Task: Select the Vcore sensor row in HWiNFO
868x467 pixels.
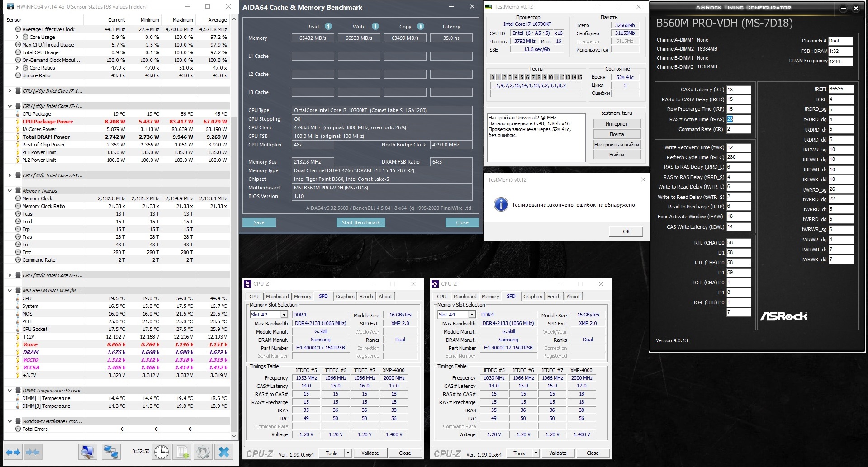Action: [x=117, y=344]
